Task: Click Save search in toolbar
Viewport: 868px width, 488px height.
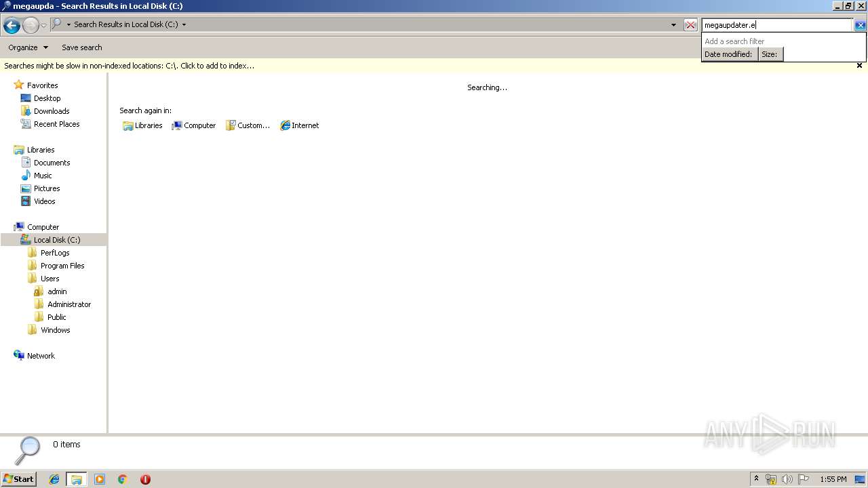Action: click(82, 47)
